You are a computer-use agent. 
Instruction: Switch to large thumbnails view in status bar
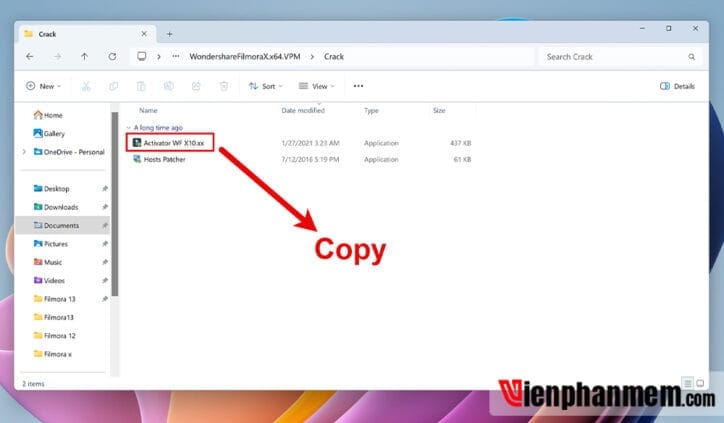pos(700,383)
